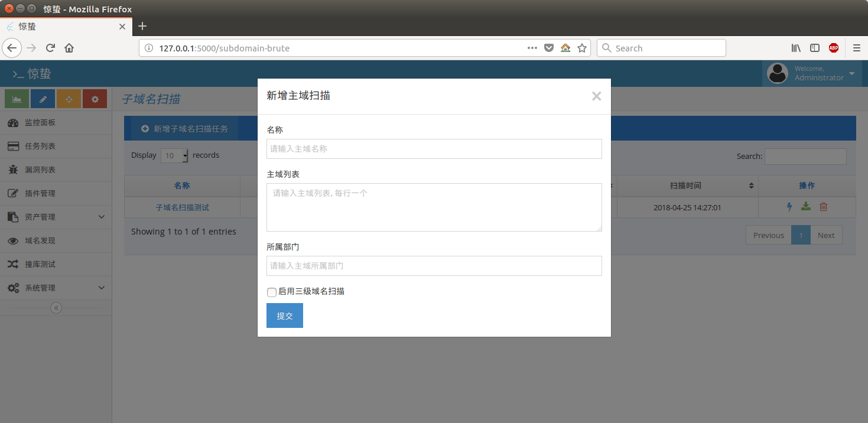This screenshot has width=868, height=423.
Task: Click the 主域列表 text area
Action: (x=434, y=207)
